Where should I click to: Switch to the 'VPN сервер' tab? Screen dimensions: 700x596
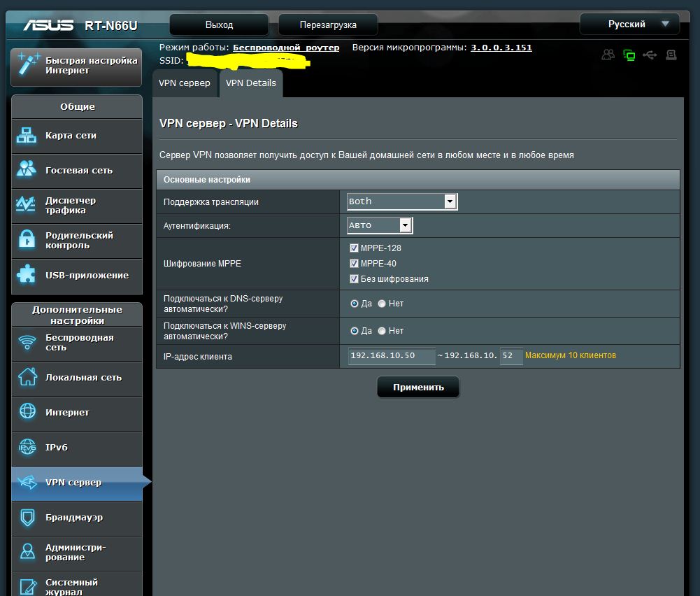(x=185, y=83)
